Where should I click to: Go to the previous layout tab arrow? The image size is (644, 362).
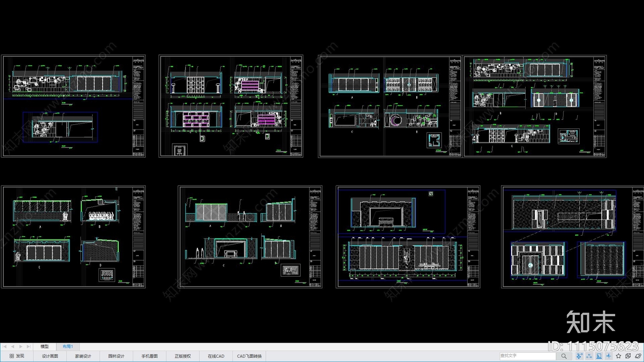12,346
